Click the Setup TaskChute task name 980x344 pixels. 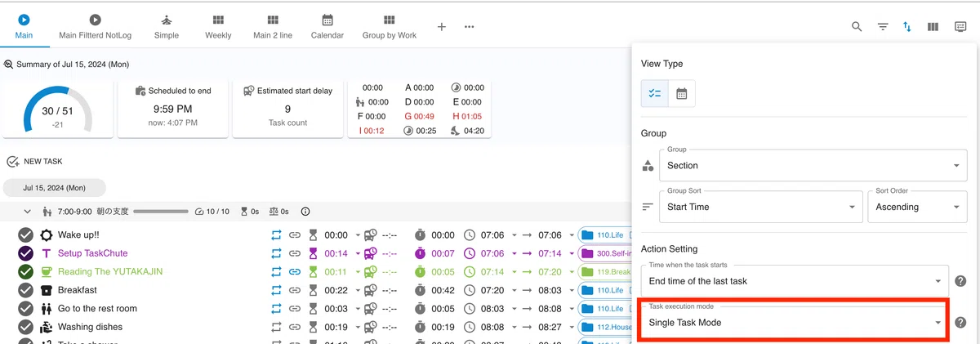pos(93,253)
